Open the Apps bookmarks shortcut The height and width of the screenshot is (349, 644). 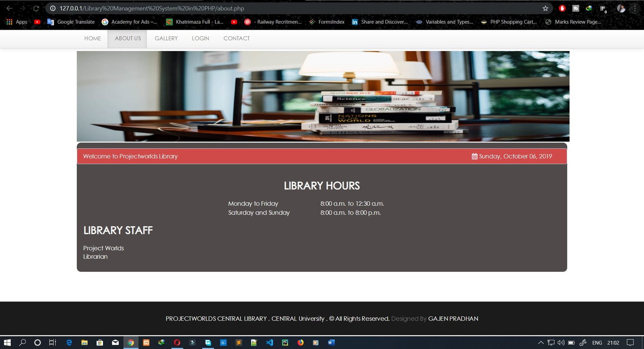pos(17,22)
